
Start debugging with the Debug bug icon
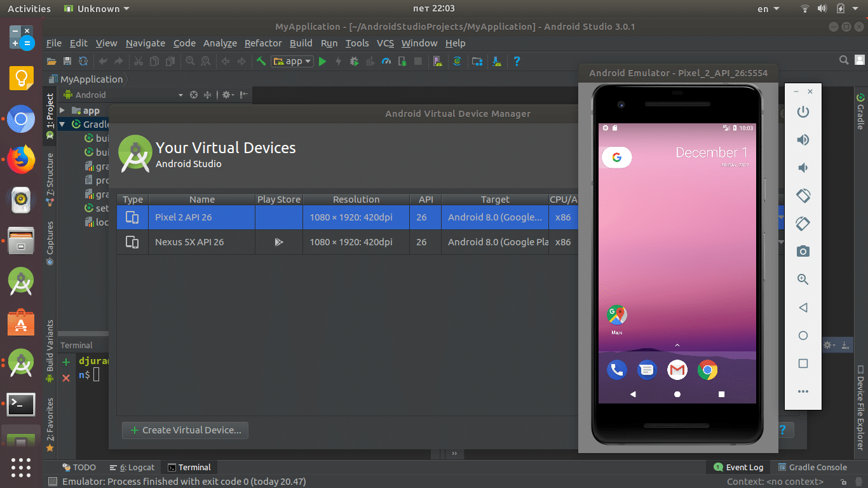coord(354,62)
